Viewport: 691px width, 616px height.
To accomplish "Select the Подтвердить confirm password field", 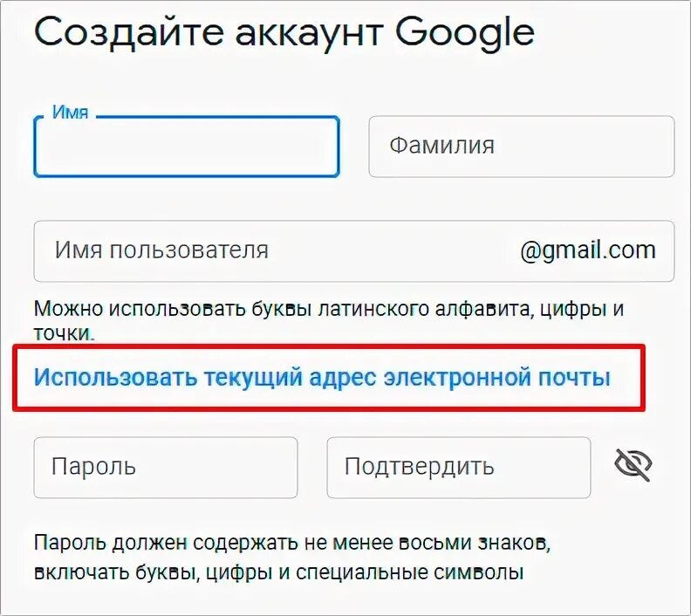I will pyautogui.click(x=459, y=468).
